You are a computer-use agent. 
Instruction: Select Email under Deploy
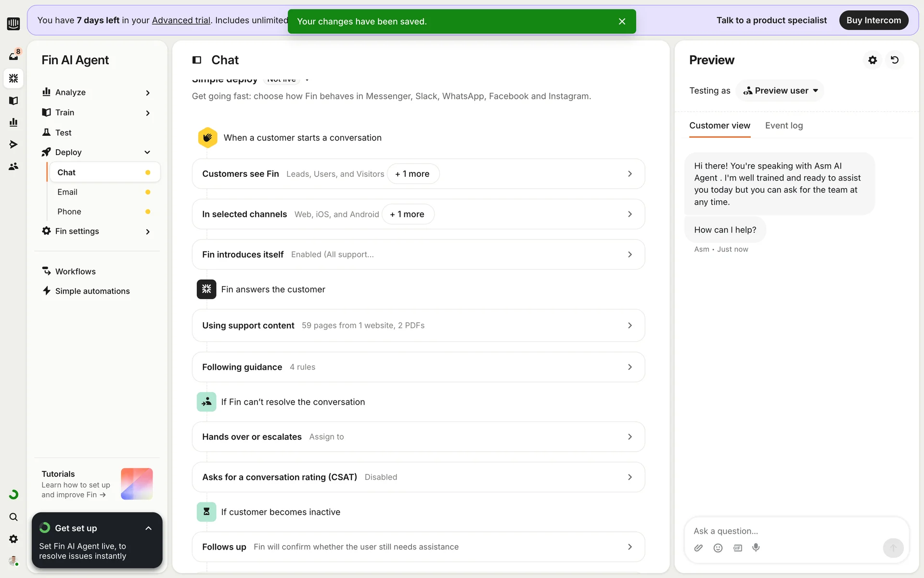[x=67, y=192]
